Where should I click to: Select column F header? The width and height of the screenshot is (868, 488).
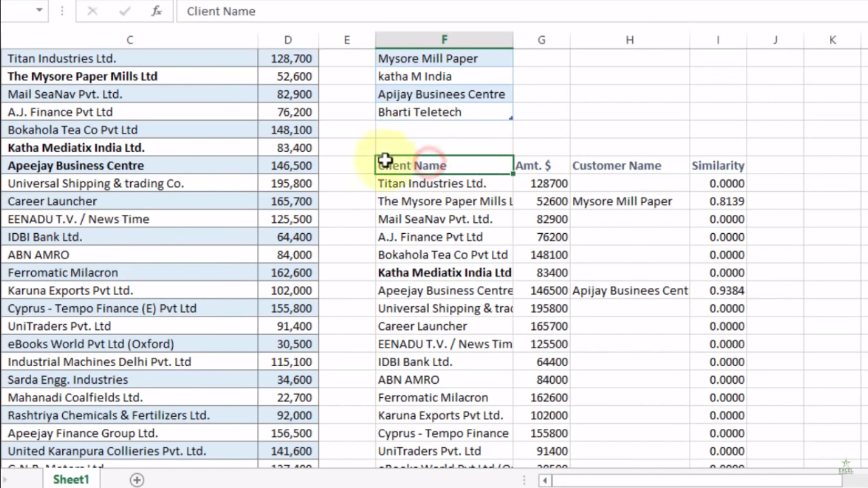444,40
